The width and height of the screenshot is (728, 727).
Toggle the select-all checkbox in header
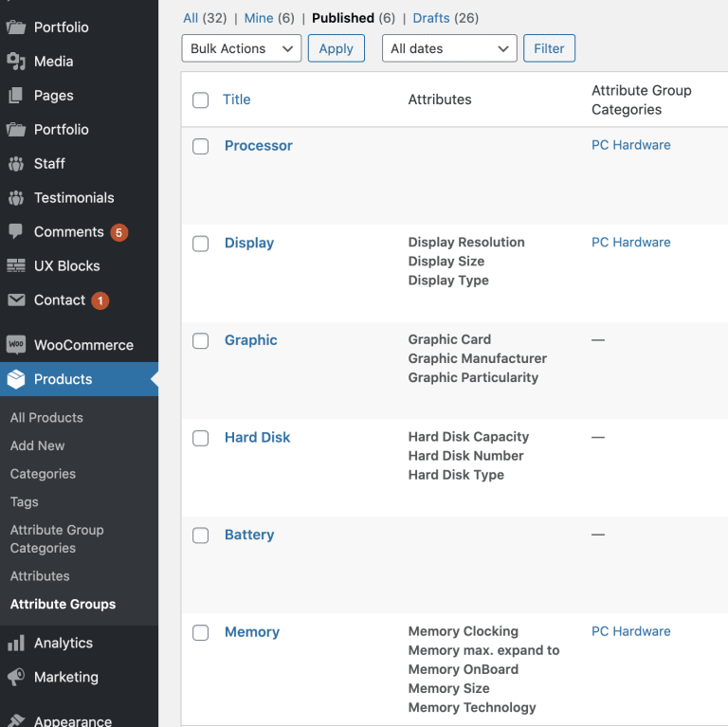click(200, 100)
